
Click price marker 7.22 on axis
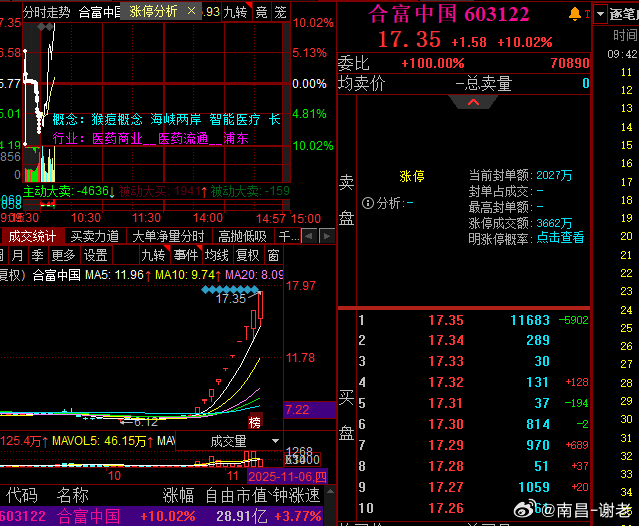pyautogui.click(x=310, y=410)
